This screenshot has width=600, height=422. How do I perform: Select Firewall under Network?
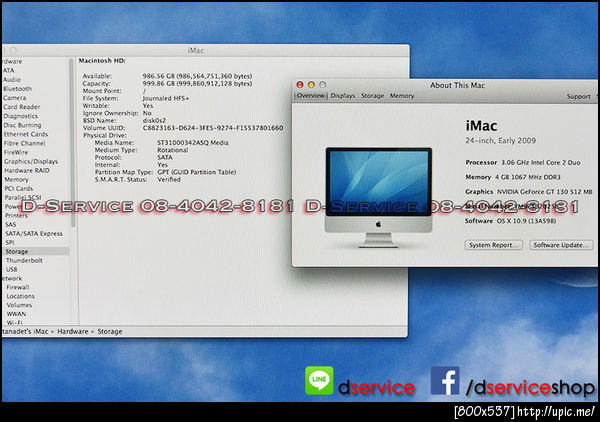point(18,287)
